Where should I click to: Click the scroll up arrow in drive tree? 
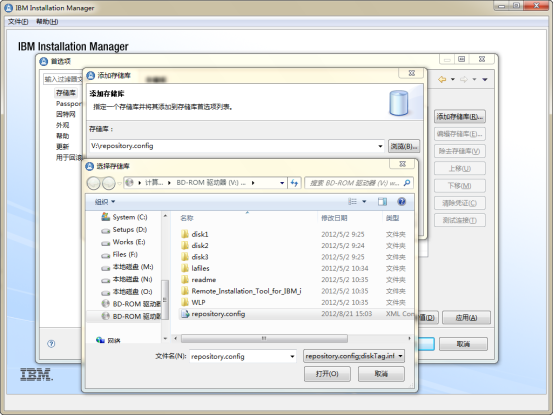(x=165, y=215)
